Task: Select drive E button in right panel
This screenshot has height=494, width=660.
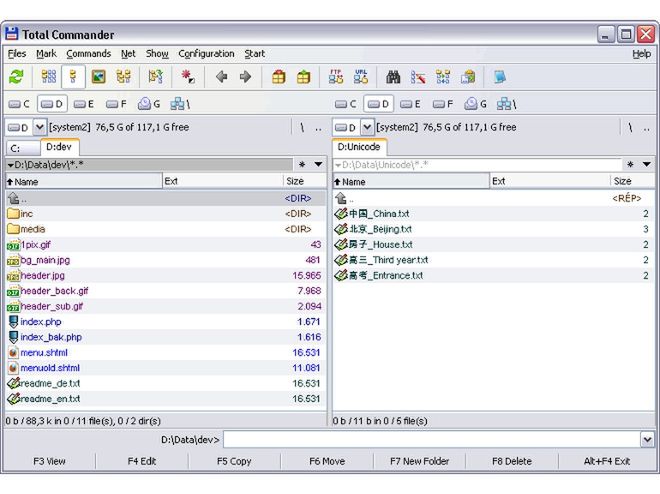Action: point(410,104)
